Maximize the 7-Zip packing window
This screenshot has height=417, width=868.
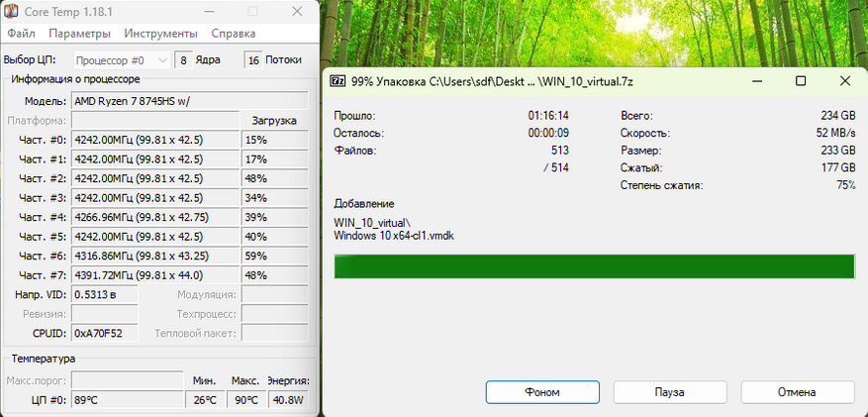tap(801, 81)
